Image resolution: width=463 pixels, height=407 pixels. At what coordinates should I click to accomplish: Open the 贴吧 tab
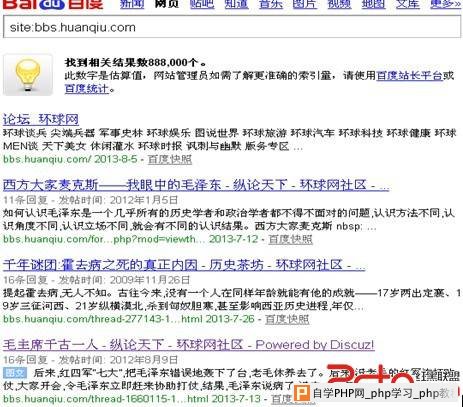pos(202,4)
